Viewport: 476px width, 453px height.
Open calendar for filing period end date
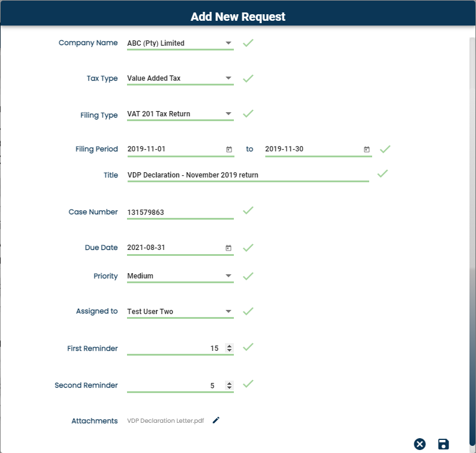click(x=367, y=150)
